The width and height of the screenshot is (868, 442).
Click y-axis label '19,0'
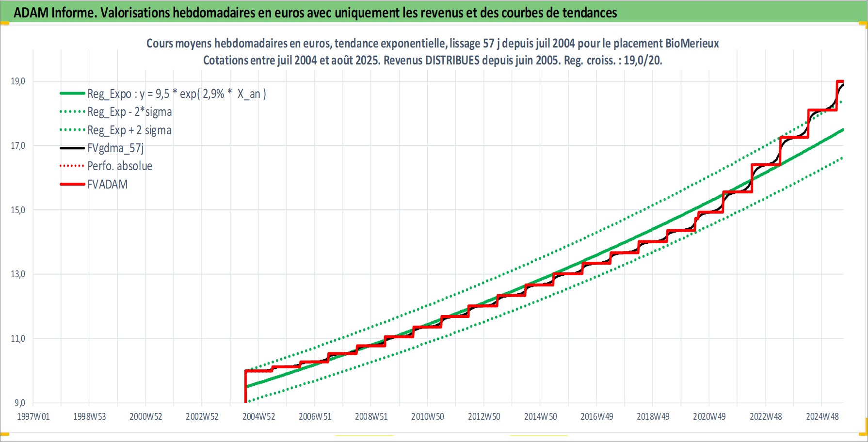(18, 81)
